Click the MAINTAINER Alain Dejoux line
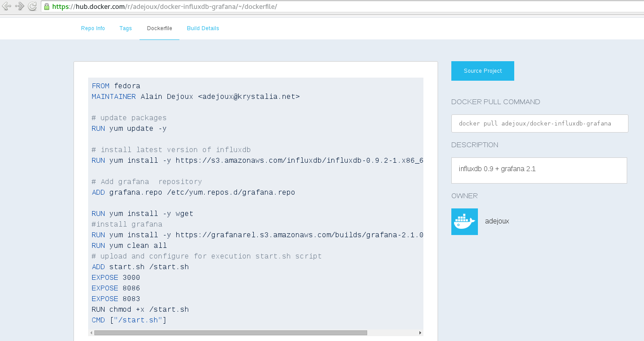The image size is (644, 341). pos(196,97)
